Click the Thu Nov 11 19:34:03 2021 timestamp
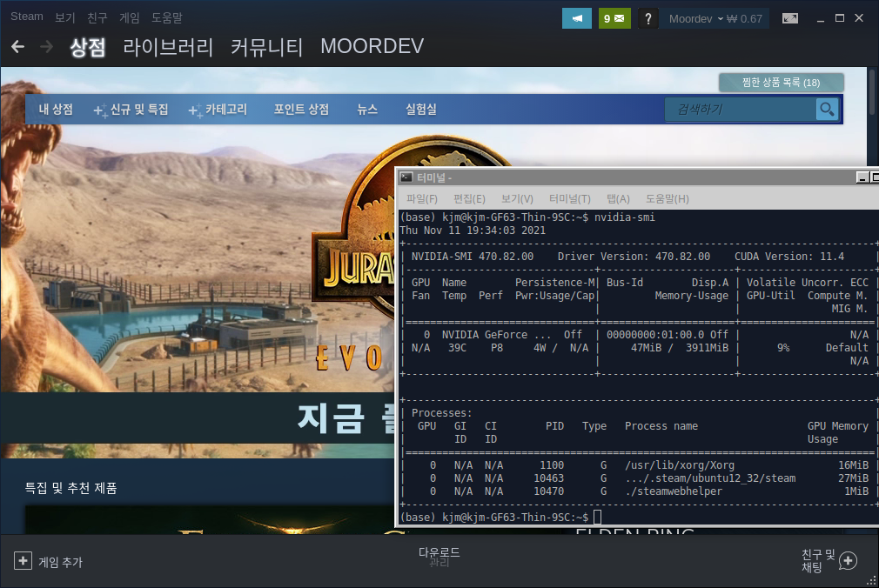 pos(473,231)
